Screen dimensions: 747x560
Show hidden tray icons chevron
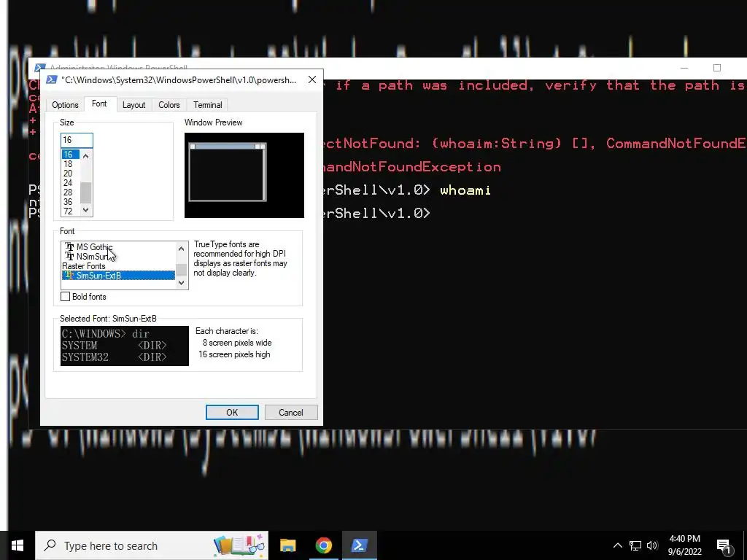point(617,545)
